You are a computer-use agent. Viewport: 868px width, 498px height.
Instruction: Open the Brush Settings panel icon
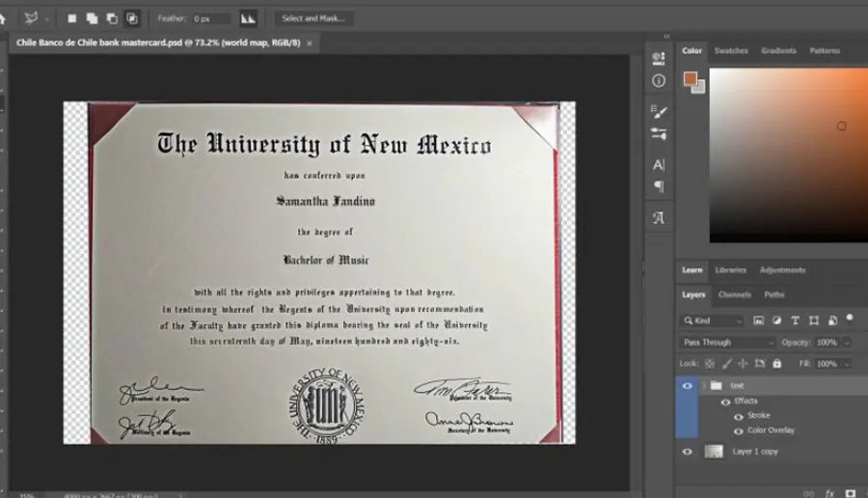[658, 112]
